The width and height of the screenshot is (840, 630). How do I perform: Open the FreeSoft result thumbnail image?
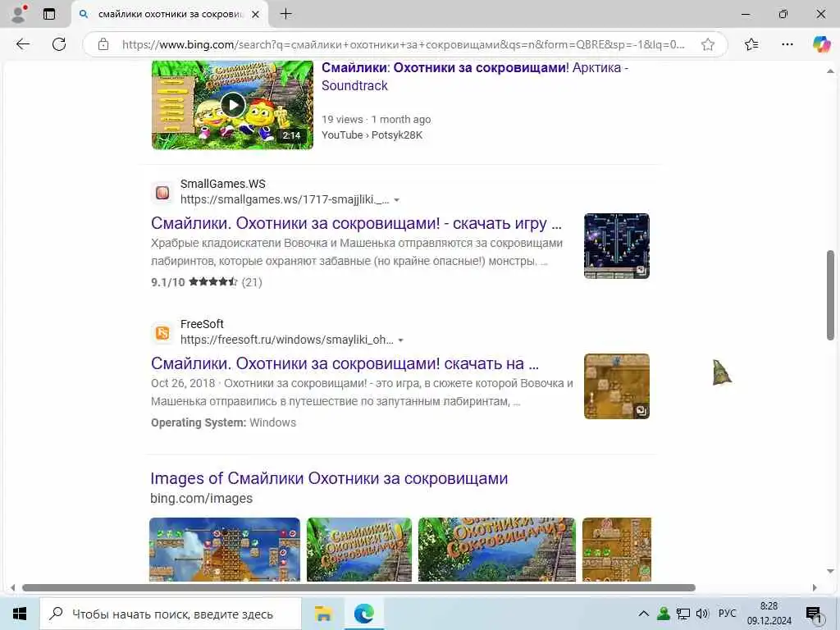(x=617, y=386)
